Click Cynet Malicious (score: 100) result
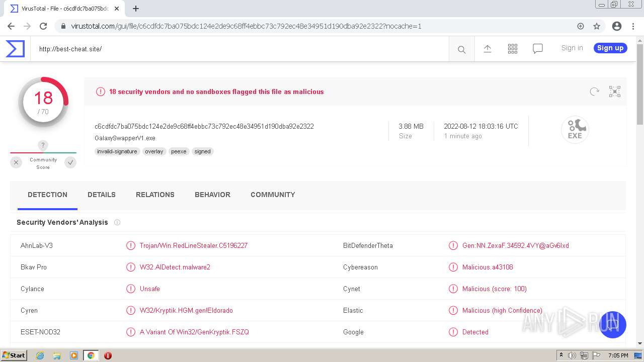The width and height of the screenshot is (644, 362). click(x=495, y=289)
